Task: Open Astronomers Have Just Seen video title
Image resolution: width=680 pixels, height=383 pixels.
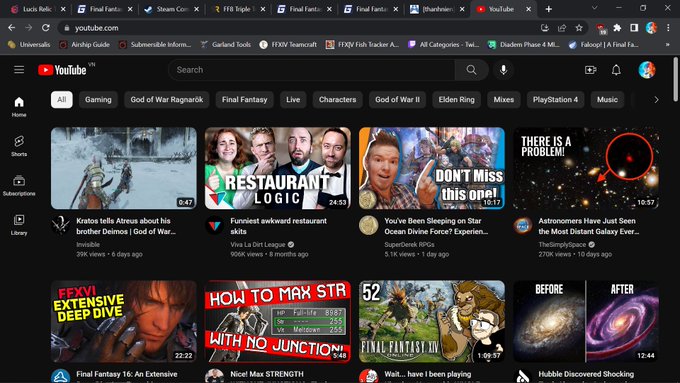Action: pyautogui.click(x=588, y=226)
